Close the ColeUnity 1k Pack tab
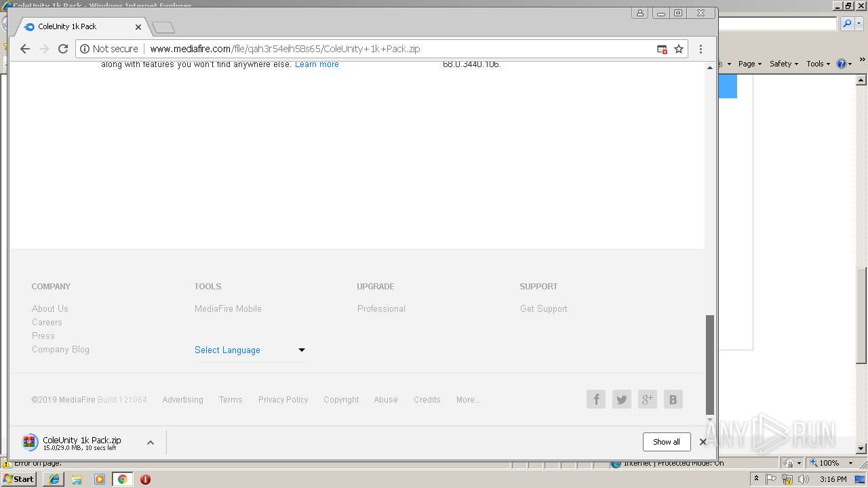Screen dimensions: 868x488 [138, 27]
